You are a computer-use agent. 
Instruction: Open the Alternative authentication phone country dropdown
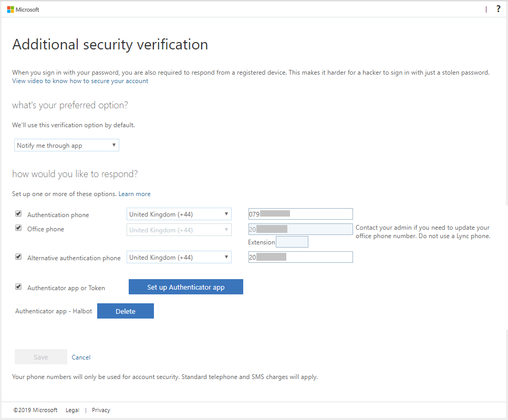(x=179, y=257)
